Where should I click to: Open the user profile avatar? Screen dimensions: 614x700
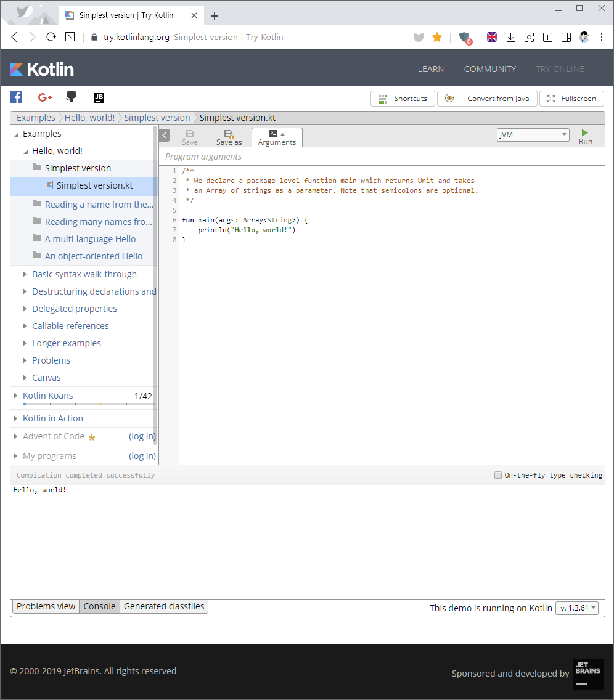click(584, 37)
